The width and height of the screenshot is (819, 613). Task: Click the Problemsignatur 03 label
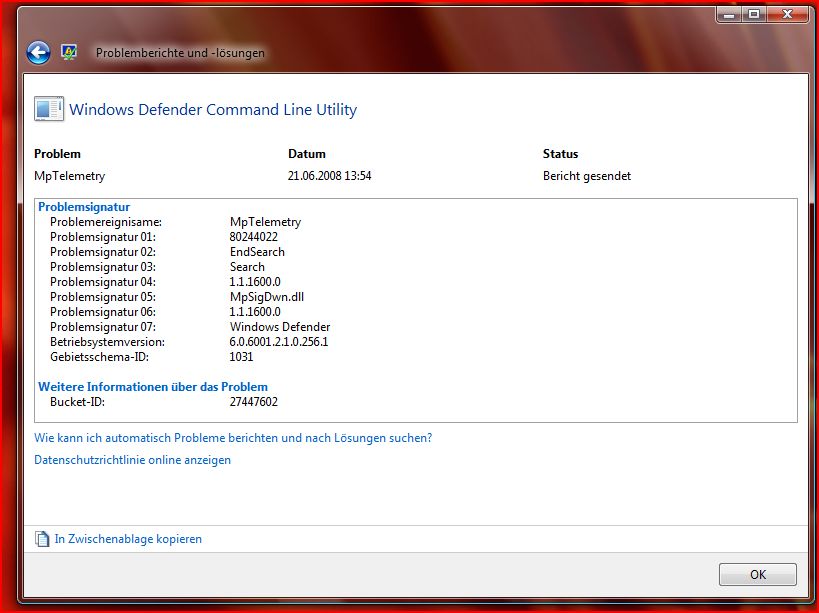pos(103,267)
